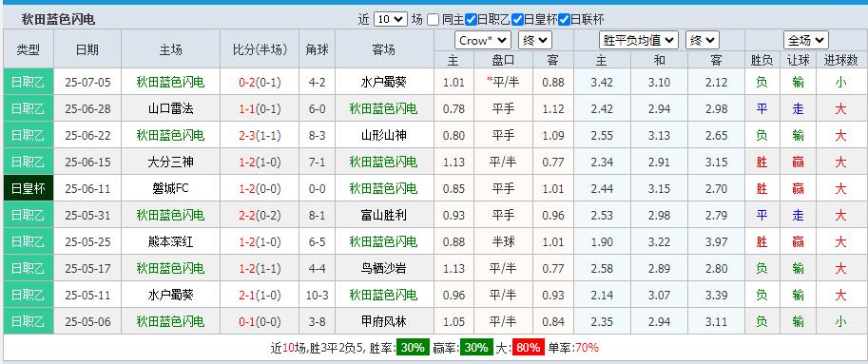Click the 类型 column header
This screenshot has width=868, height=364.
pyautogui.click(x=29, y=49)
